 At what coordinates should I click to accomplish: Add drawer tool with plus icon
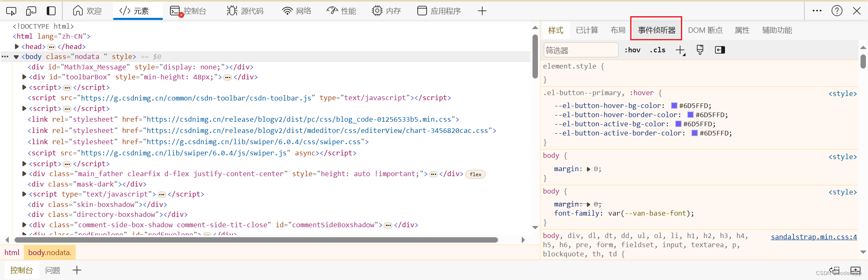tap(77, 270)
